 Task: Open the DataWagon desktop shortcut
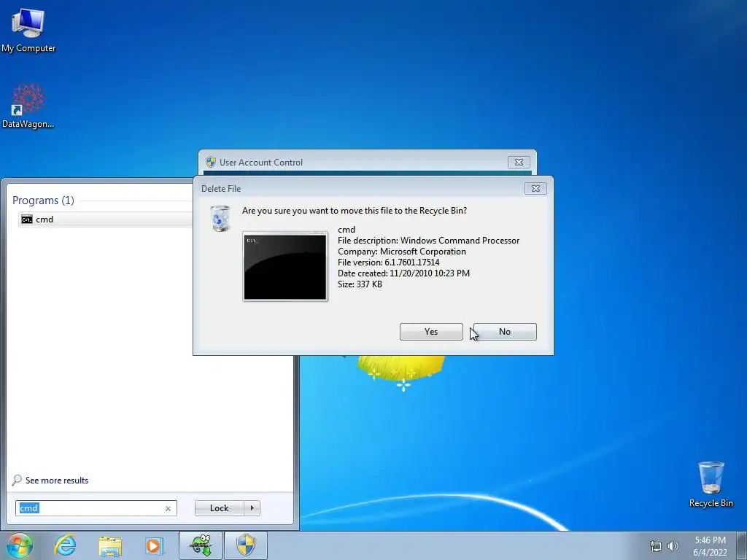point(28,106)
